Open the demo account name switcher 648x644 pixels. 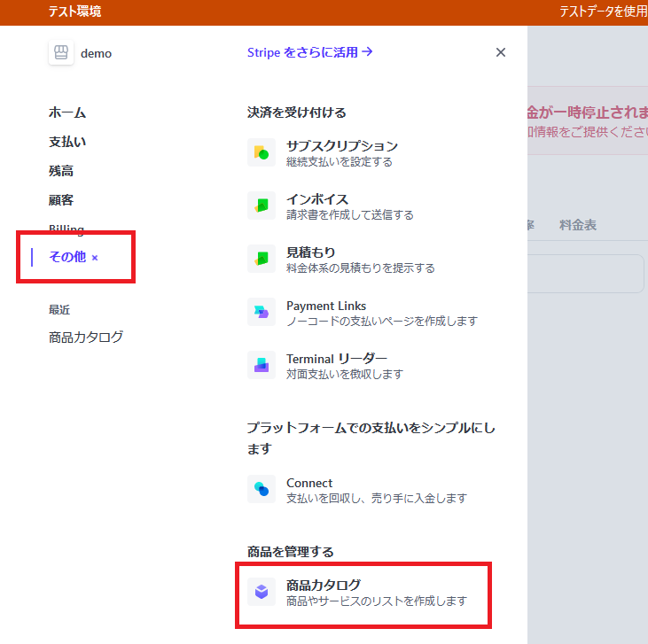96,53
